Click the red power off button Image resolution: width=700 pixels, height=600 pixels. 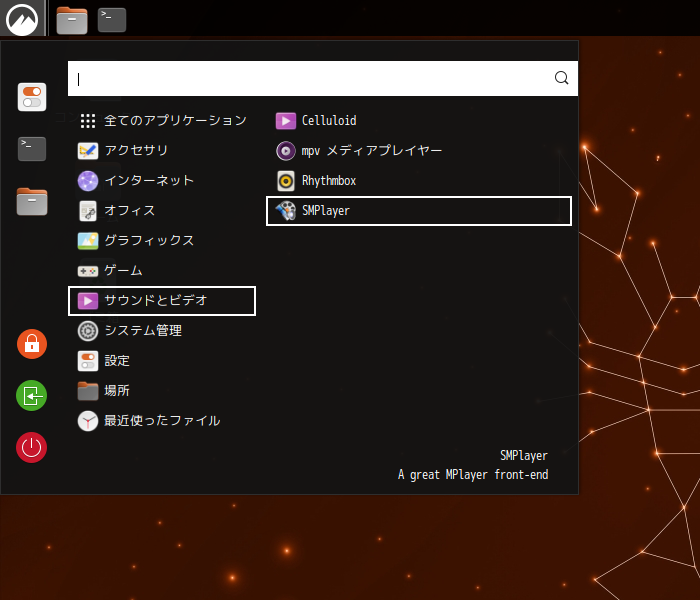32,447
